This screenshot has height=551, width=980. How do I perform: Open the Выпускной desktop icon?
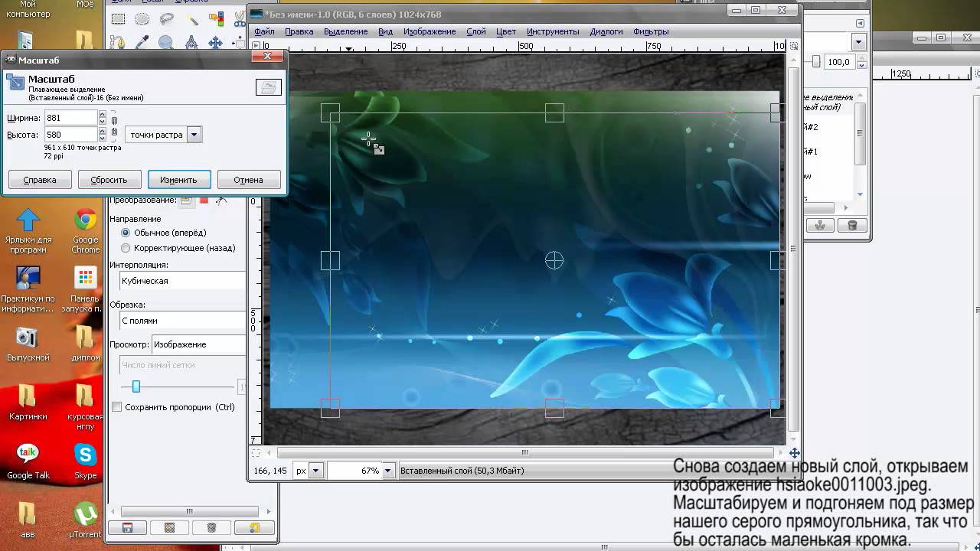28,344
